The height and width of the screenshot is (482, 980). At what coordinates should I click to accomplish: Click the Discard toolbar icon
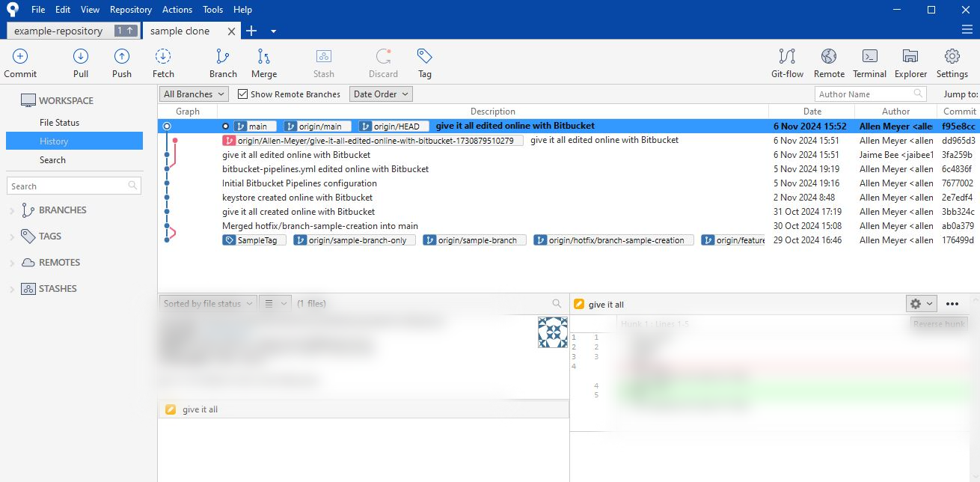pyautogui.click(x=383, y=56)
